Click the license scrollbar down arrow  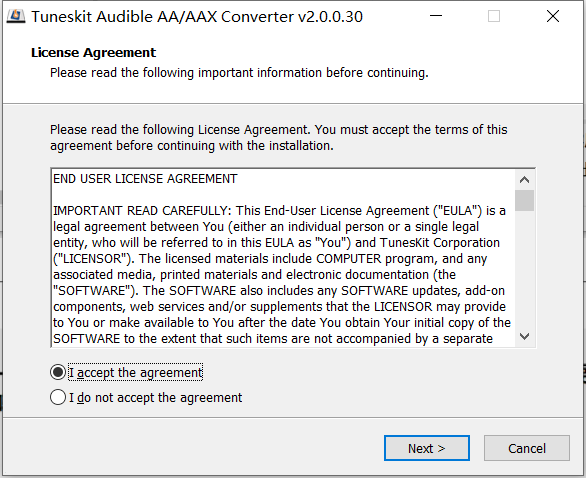[524, 336]
